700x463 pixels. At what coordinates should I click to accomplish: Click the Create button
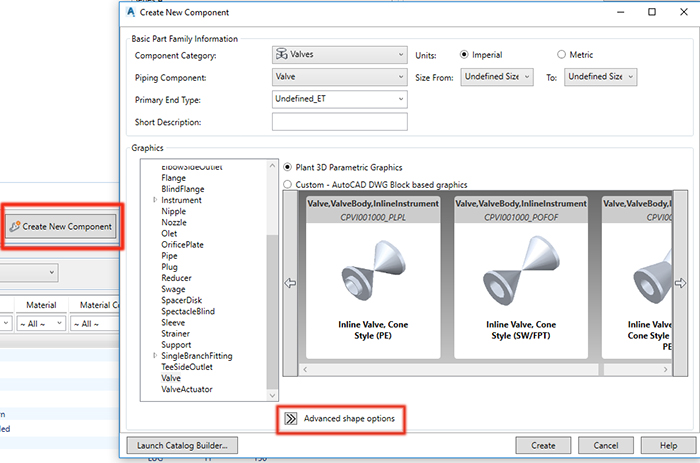(x=543, y=446)
